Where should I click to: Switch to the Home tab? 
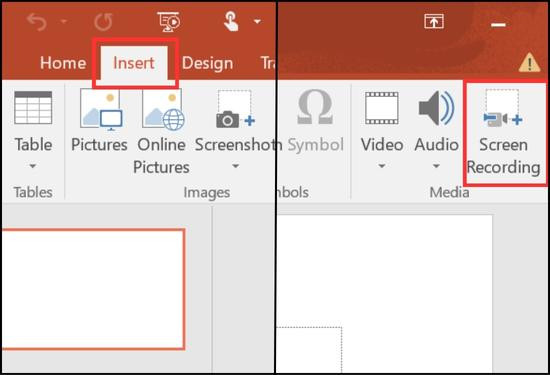tap(63, 63)
